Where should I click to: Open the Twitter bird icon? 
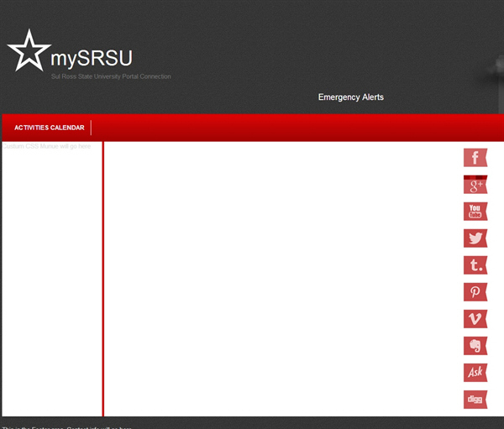[475, 238]
